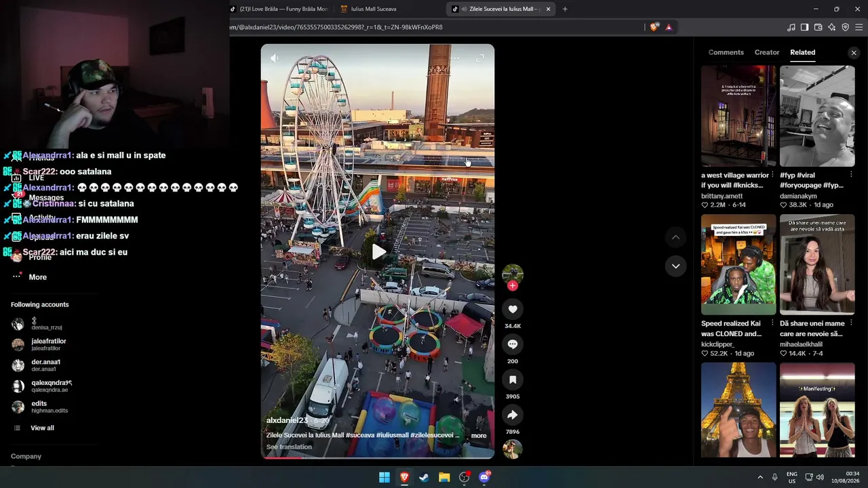Open the Brave Shields lion icon

point(654,27)
